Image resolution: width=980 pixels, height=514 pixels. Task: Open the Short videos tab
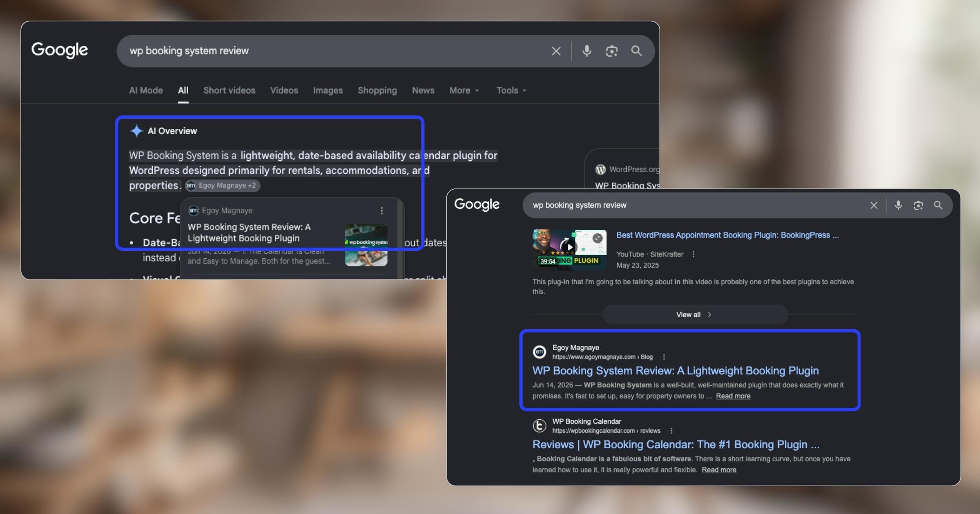click(229, 90)
